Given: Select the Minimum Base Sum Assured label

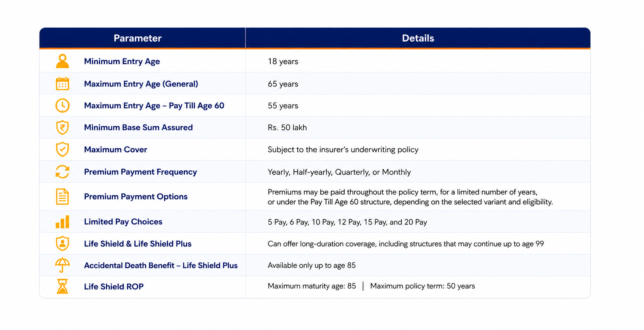Looking at the screenshot, I should click(x=138, y=128).
